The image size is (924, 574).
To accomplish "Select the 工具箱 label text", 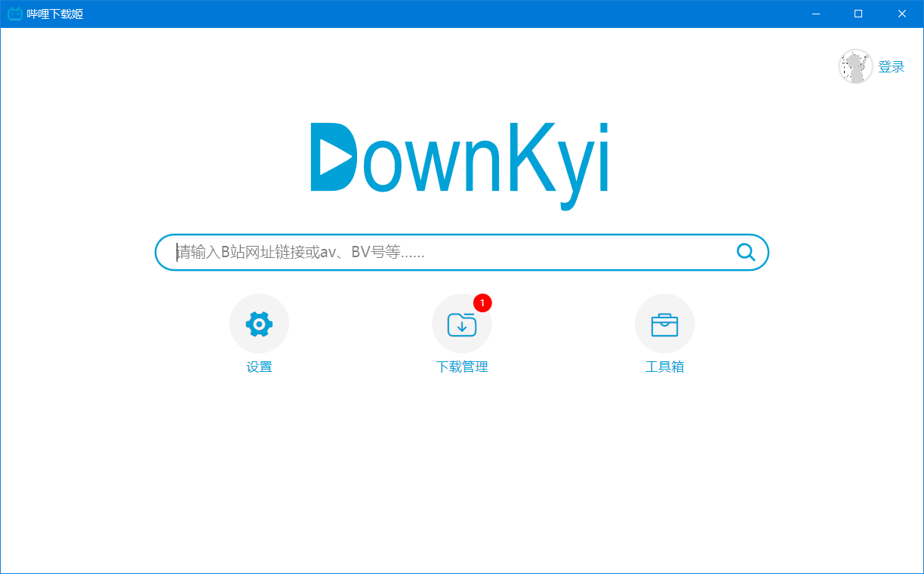I will (664, 367).
